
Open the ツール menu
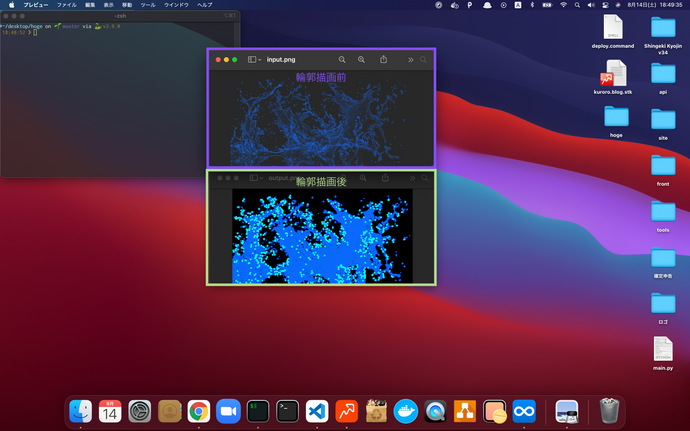tap(148, 5)
